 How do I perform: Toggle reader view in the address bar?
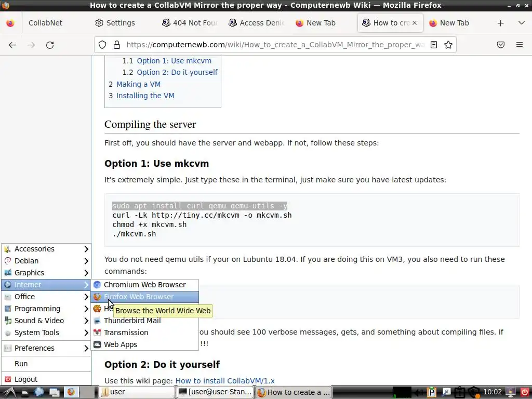point(434,45)
